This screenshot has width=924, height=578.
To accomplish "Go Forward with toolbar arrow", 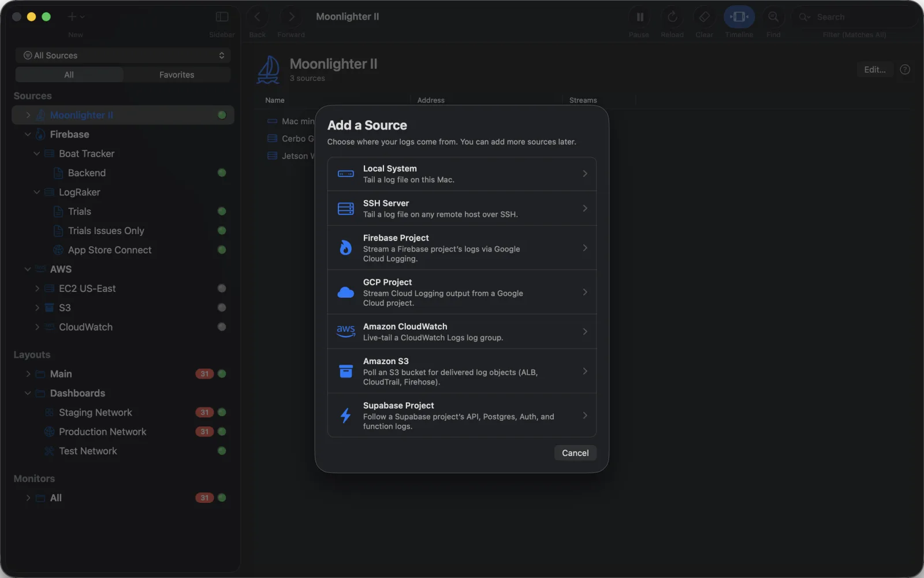I will [291, 17].
